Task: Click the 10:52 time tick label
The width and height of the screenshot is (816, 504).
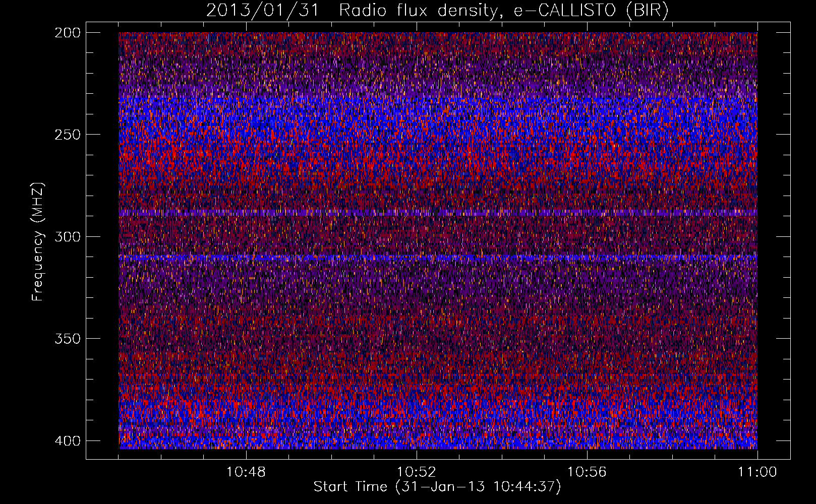Action: coord(417,472)
